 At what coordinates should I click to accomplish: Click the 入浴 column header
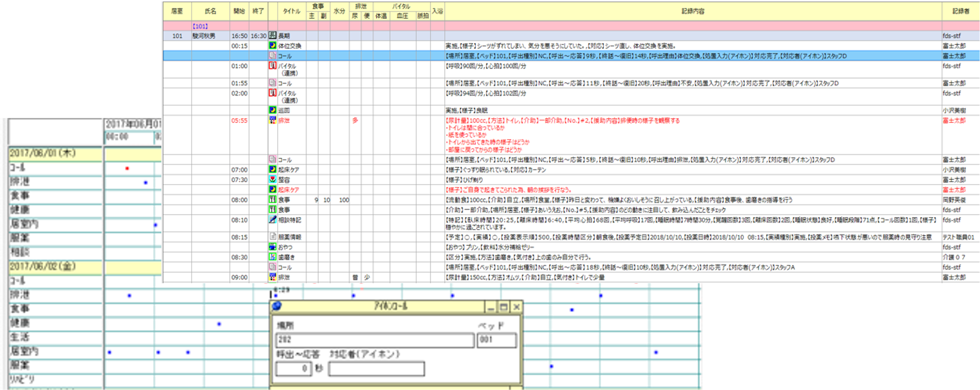pyautogui.click(x=437, y=11)
